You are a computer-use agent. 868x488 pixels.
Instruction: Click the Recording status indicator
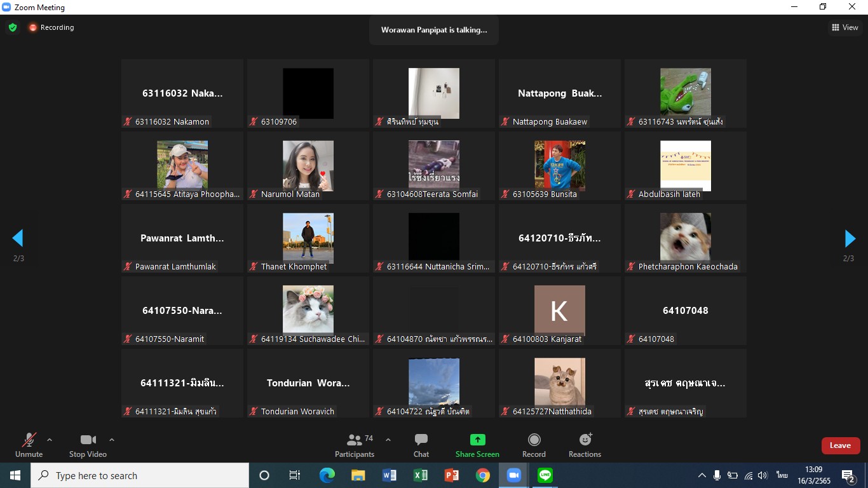tap(51, 27)
